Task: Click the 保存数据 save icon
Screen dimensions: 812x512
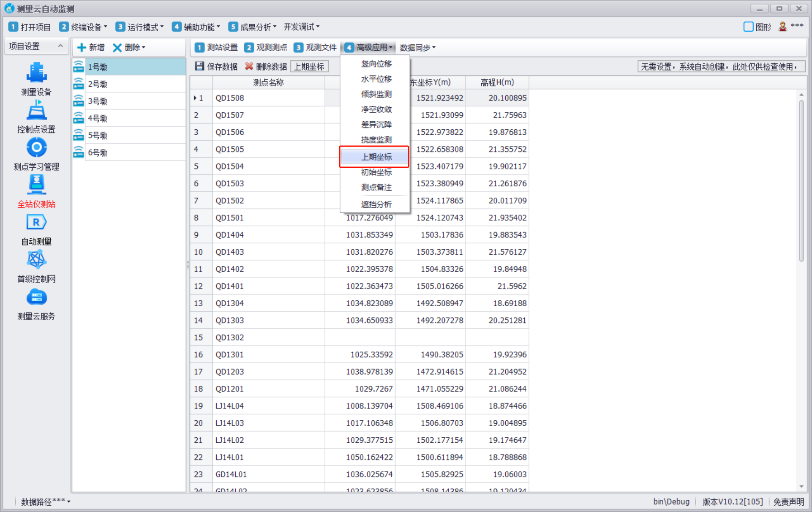Action: (199, 66)
